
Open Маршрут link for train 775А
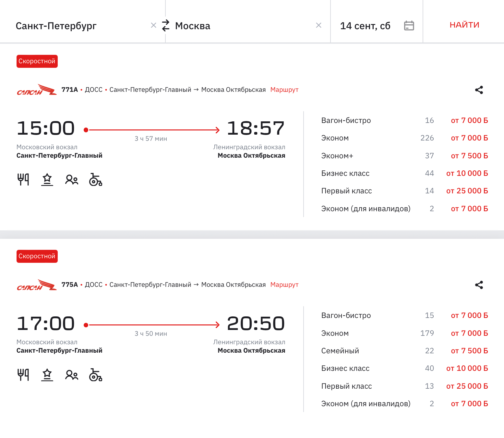pos(284,285)
